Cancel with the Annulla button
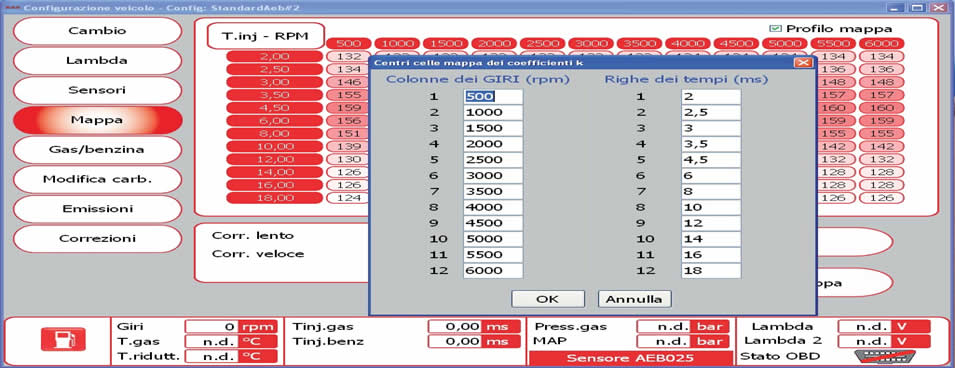The image size is (955, 368). (x=635, y=299)
